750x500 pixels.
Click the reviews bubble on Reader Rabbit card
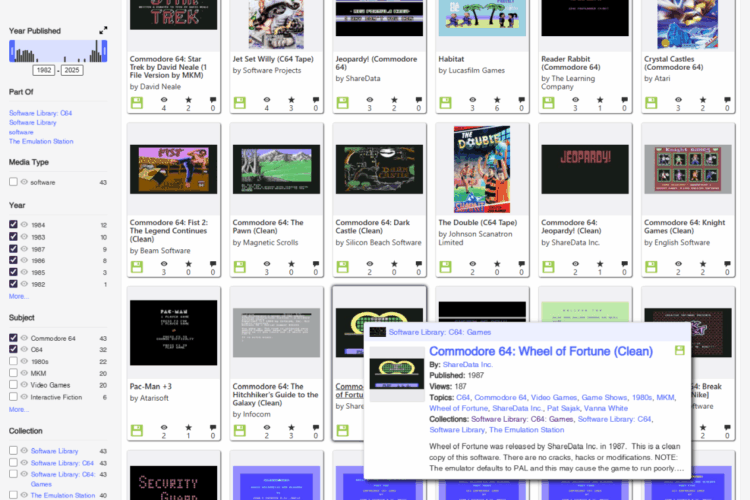point(624,100)
